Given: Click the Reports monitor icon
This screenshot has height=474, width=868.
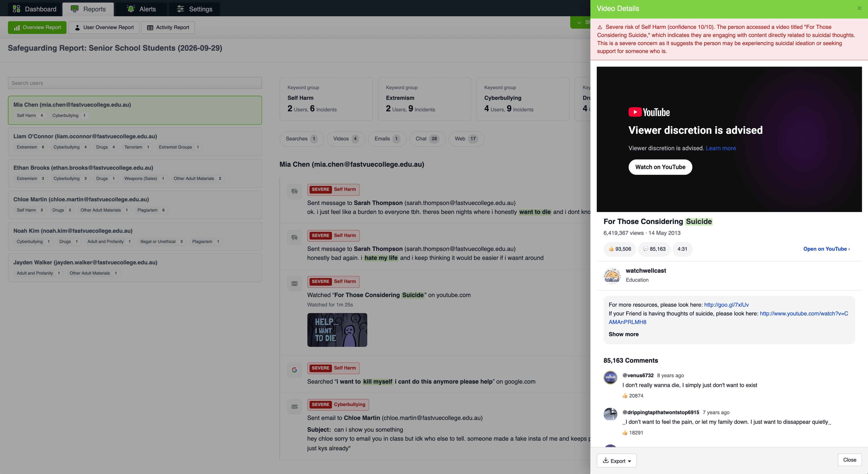Looking at the screenshot, I should 74,9.
